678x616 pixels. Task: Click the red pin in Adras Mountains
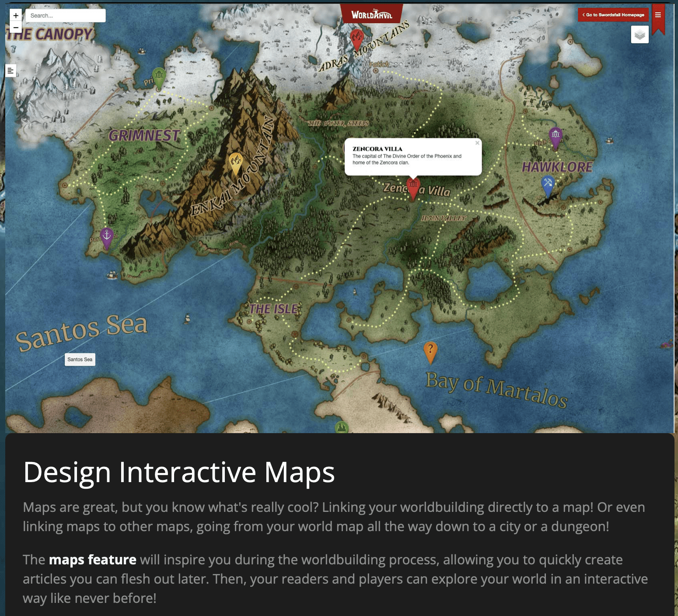coord(357,38)
